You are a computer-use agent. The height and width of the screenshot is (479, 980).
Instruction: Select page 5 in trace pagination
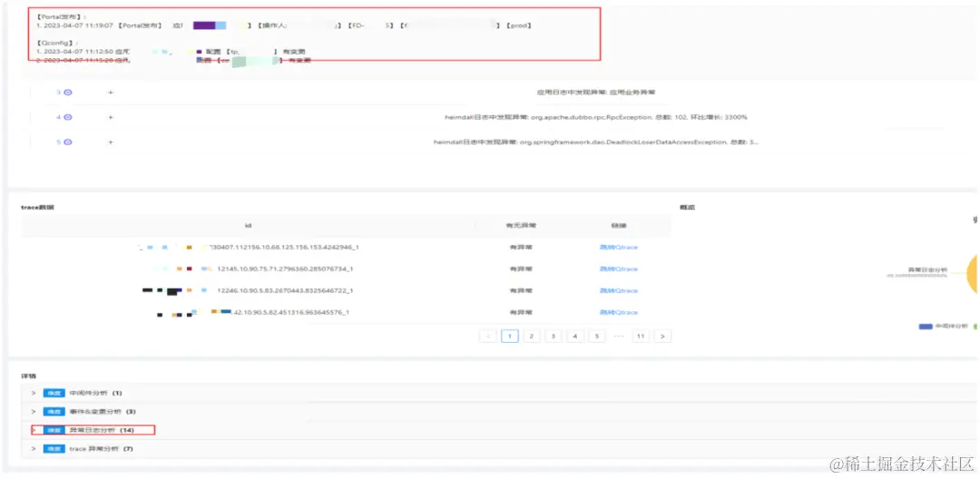597,336
